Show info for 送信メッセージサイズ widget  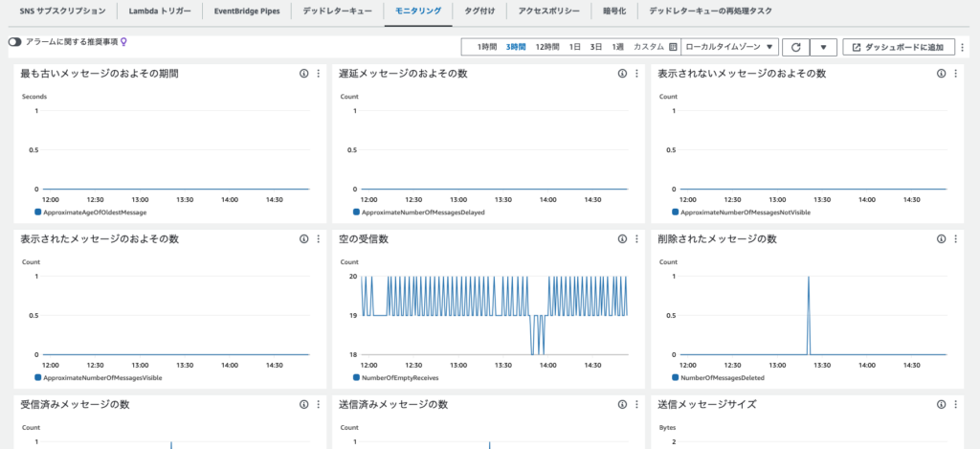coord(942,405)
